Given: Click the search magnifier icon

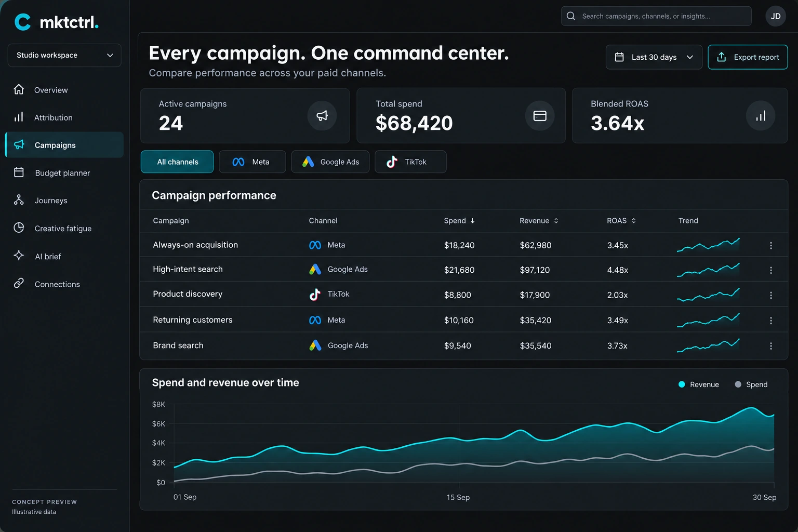Looking at the screenshot, I should pyautogui.click(x=571, y=16).
